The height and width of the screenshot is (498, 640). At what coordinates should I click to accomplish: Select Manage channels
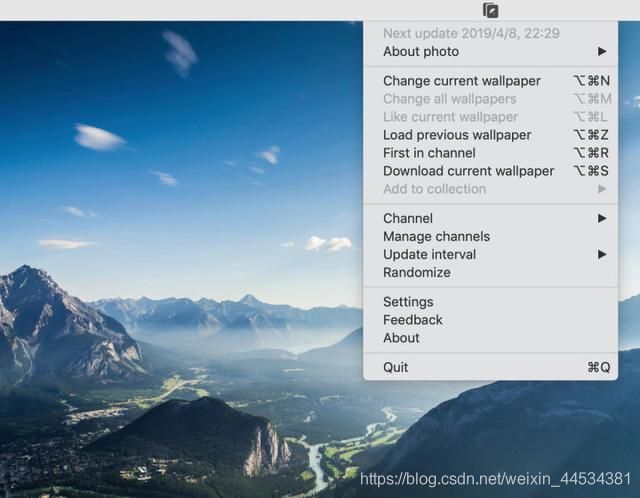pos(490,236)
